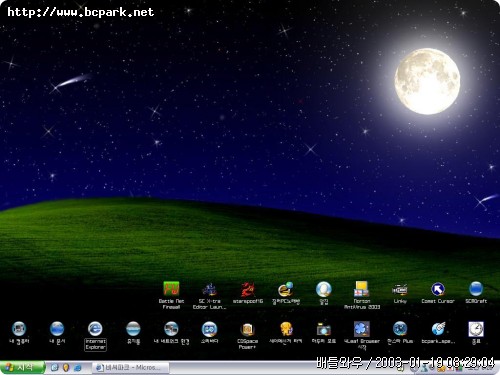Open the starspoof16 red dragon icon

(x=248, y=289)
